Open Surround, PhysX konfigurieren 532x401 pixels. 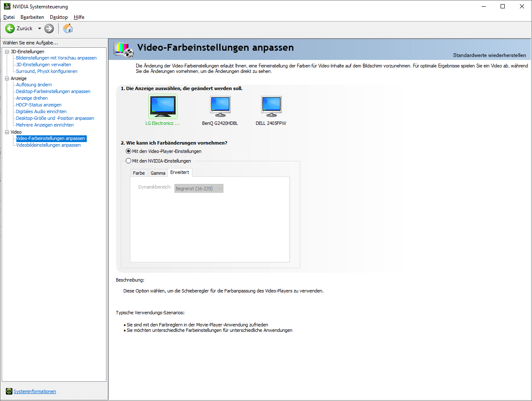pos(47,71)
